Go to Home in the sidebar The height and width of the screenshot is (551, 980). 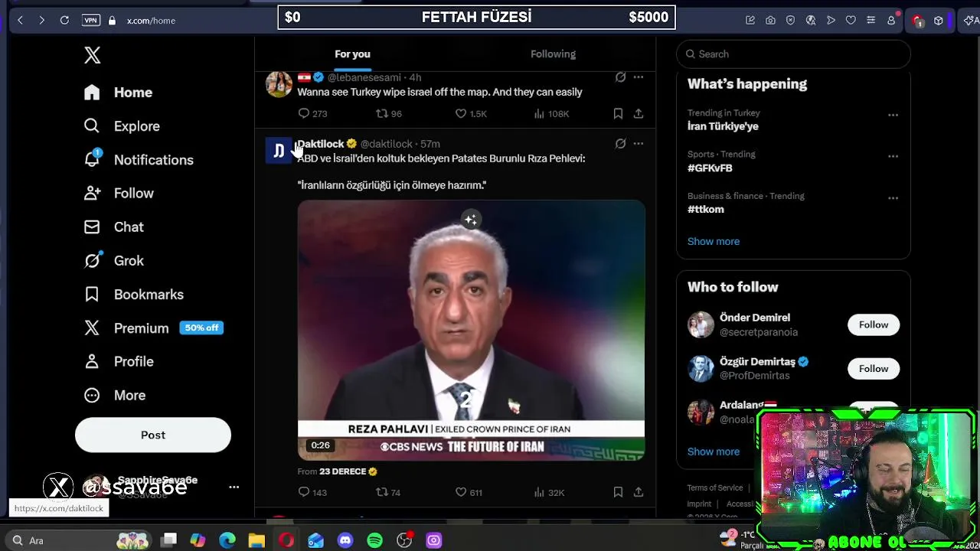(x=118, y=92)
